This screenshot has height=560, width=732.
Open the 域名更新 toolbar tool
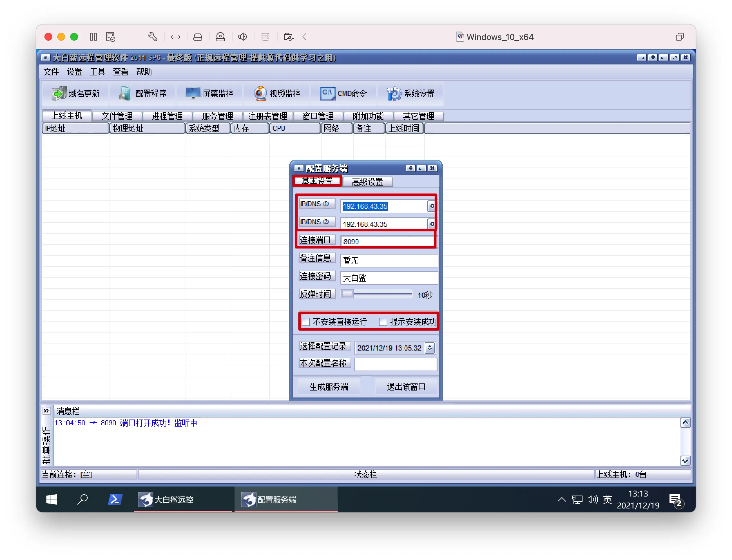point(76,94)
